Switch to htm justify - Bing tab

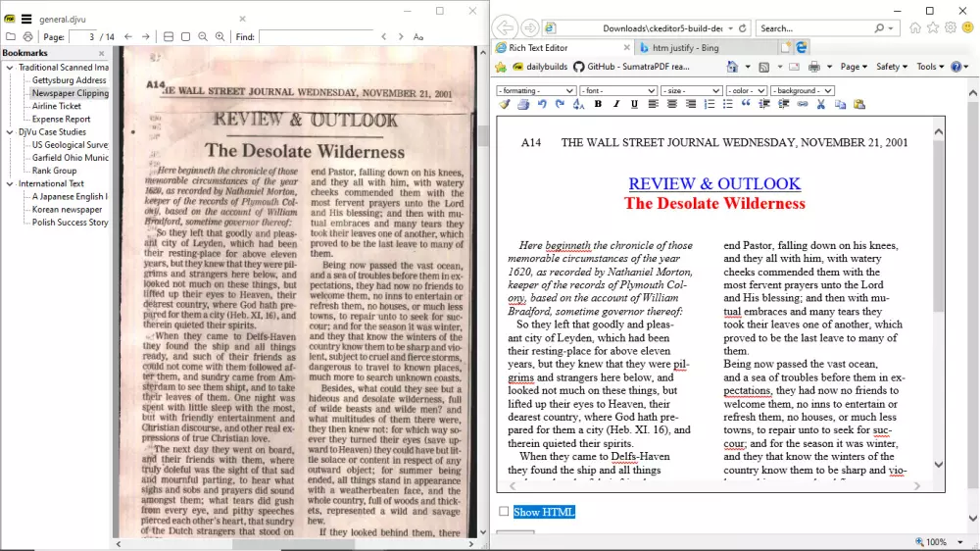[x=705, y=47]
